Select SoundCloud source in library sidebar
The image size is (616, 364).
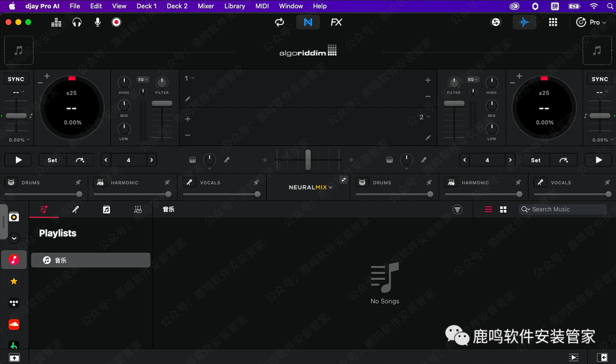[14, 324]
